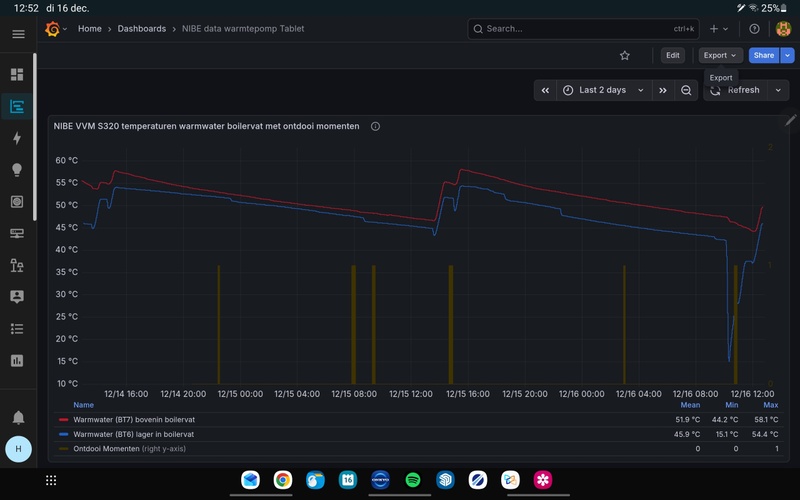This screenshot has height=500, width=800.
Task: Toggle Ontdooi Momenten series visibility
Action: pyautogui.click(x=130, y=449)
